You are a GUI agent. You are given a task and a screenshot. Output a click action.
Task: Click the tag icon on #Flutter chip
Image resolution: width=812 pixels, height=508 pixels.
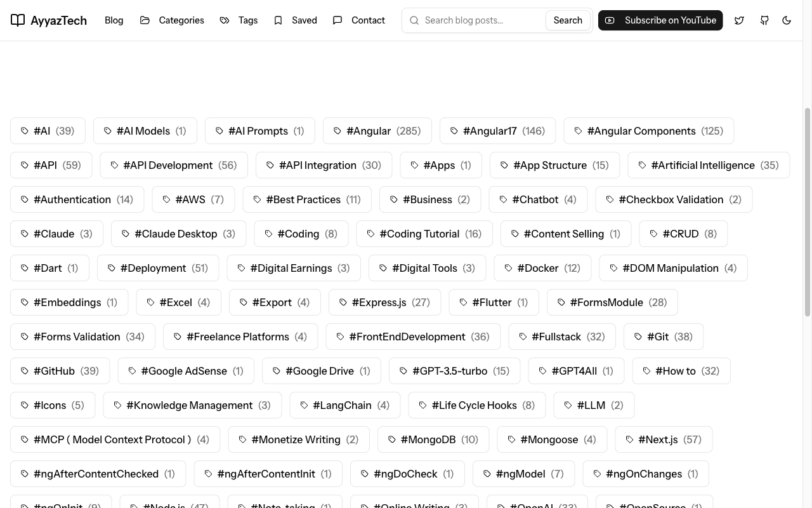[463, 302]
